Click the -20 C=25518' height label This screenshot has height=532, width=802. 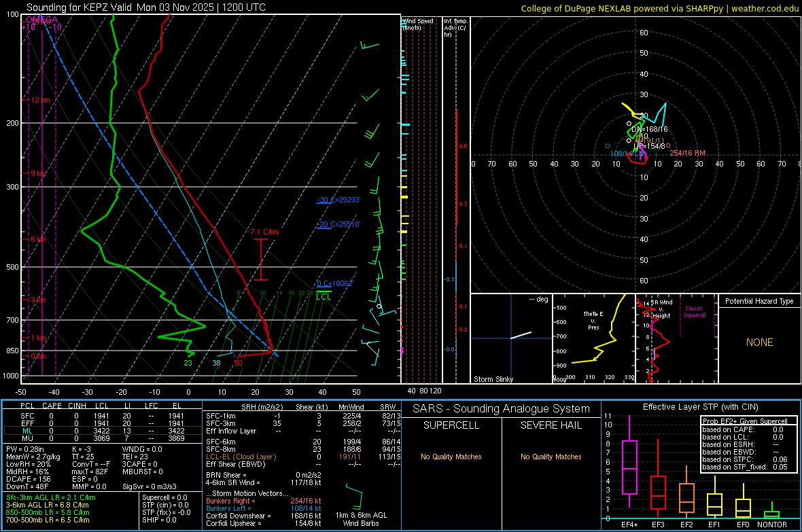(338, 224)
